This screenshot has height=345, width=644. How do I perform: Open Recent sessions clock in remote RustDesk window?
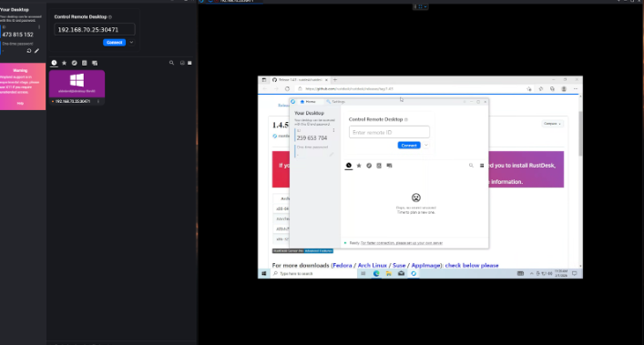349,166
